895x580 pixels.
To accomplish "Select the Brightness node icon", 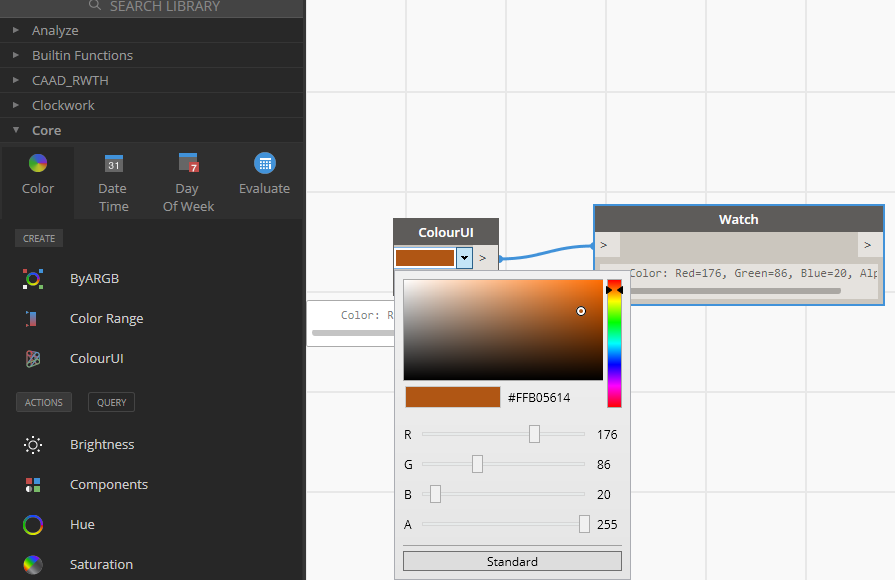I will coord(32,444).
